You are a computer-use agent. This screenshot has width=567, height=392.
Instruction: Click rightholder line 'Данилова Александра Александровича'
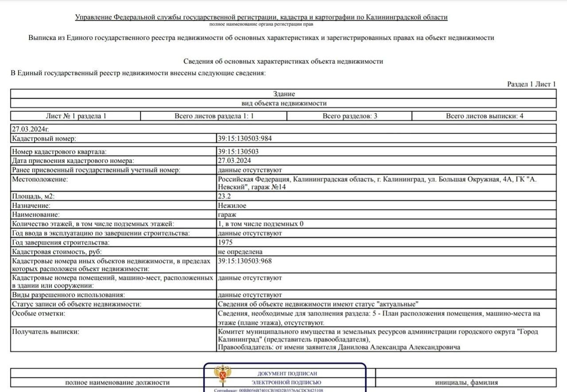click(339, 347)
